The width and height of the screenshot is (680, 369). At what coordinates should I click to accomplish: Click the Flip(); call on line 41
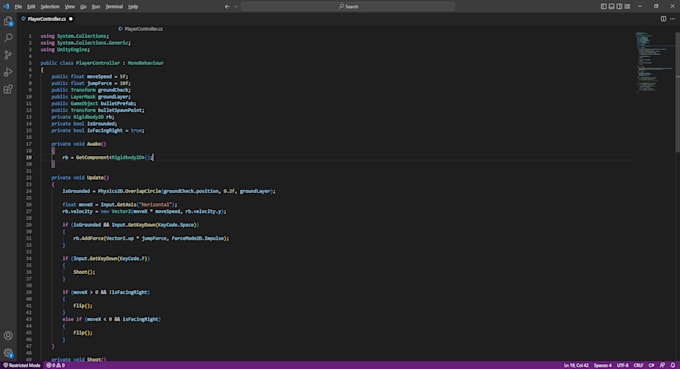(x=82, y=306)
